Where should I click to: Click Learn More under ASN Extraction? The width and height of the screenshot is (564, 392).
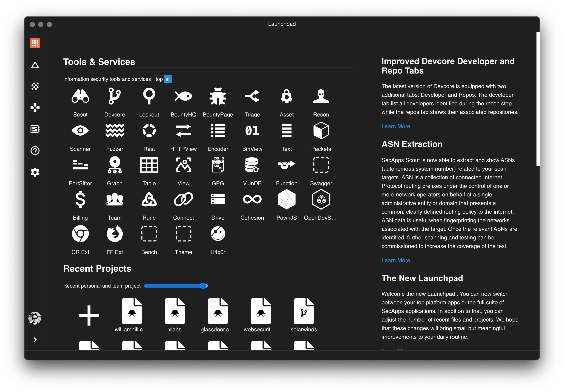pos(396,260)
